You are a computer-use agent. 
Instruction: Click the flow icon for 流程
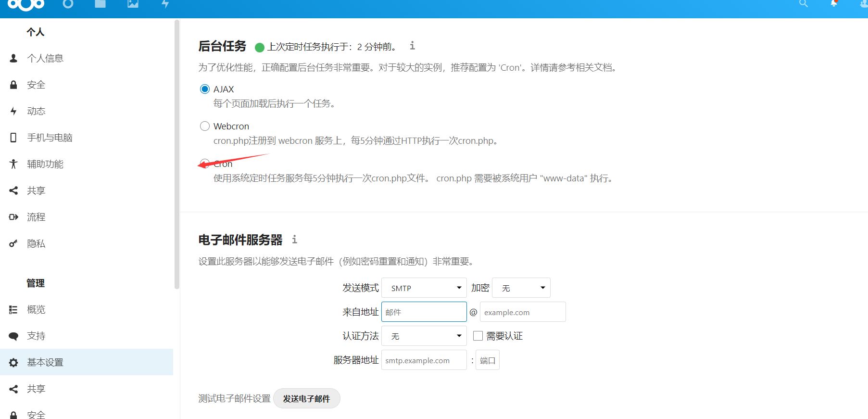13,217
